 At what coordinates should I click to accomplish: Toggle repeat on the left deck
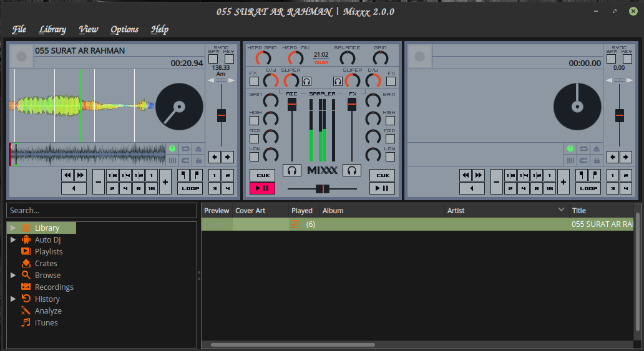pos(185,148)
